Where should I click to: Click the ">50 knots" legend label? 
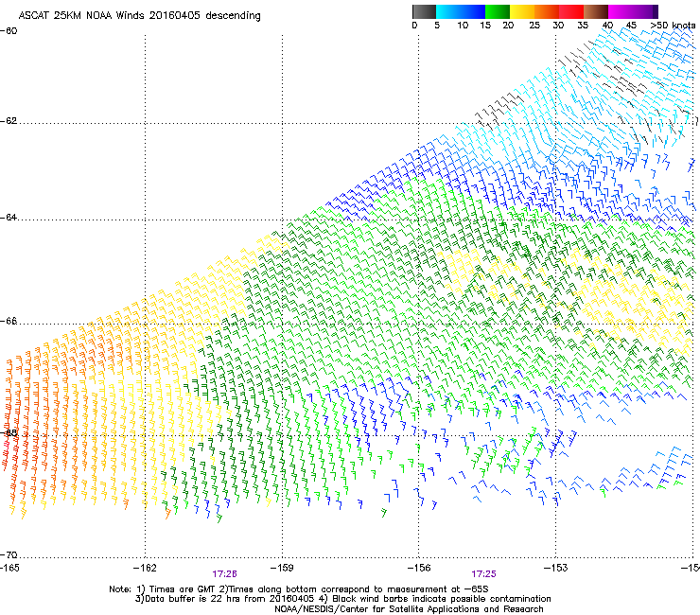tap(673, 26)
